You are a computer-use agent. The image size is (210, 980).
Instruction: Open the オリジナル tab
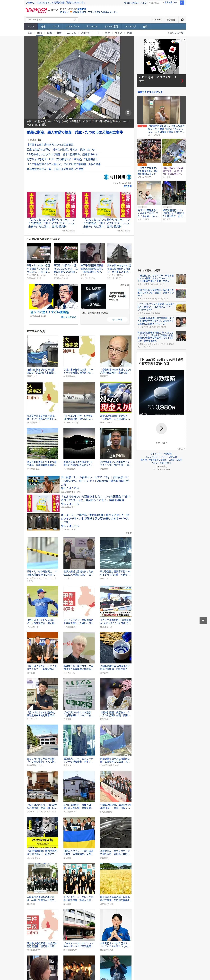92,27
